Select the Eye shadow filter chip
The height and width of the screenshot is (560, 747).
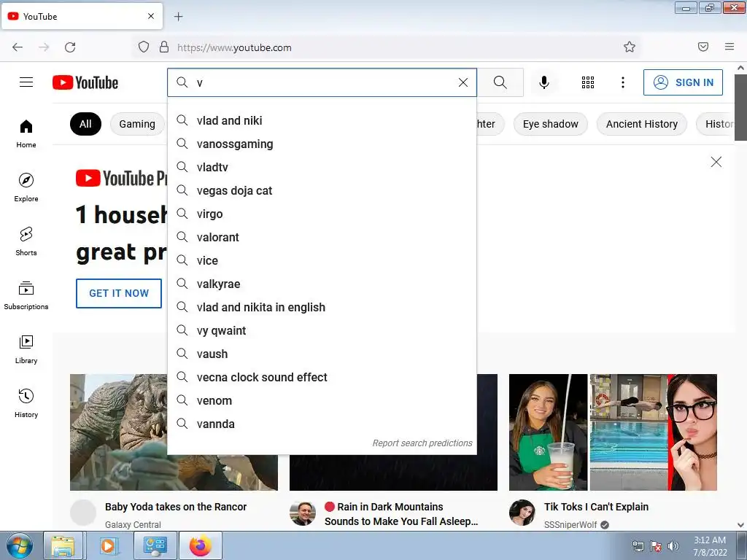click(x=550, y=124)
